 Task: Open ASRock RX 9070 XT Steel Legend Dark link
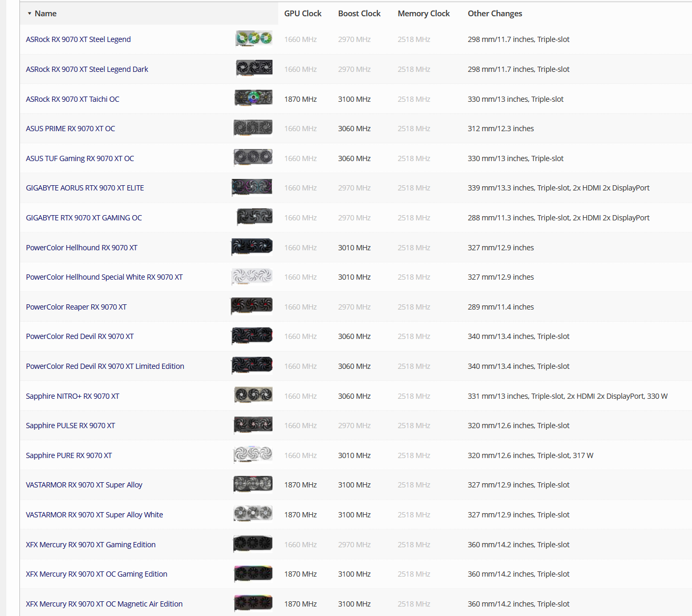point(87,69)
